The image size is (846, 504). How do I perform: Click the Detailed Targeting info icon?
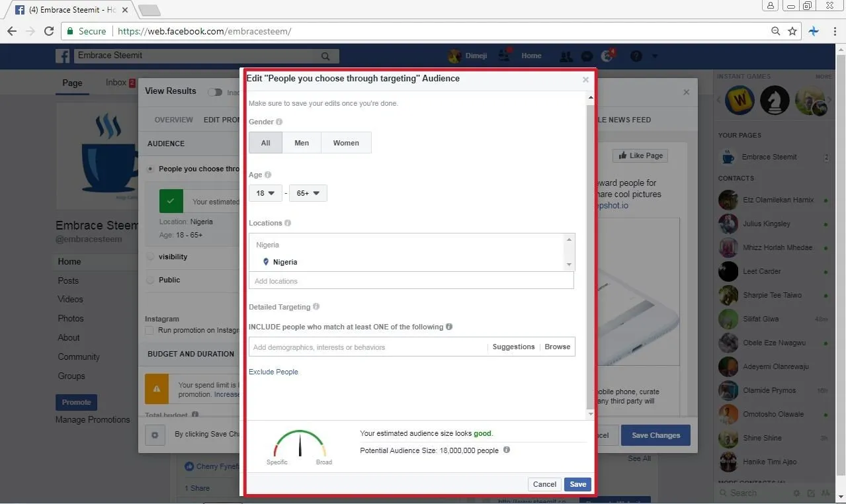point(316,307)
